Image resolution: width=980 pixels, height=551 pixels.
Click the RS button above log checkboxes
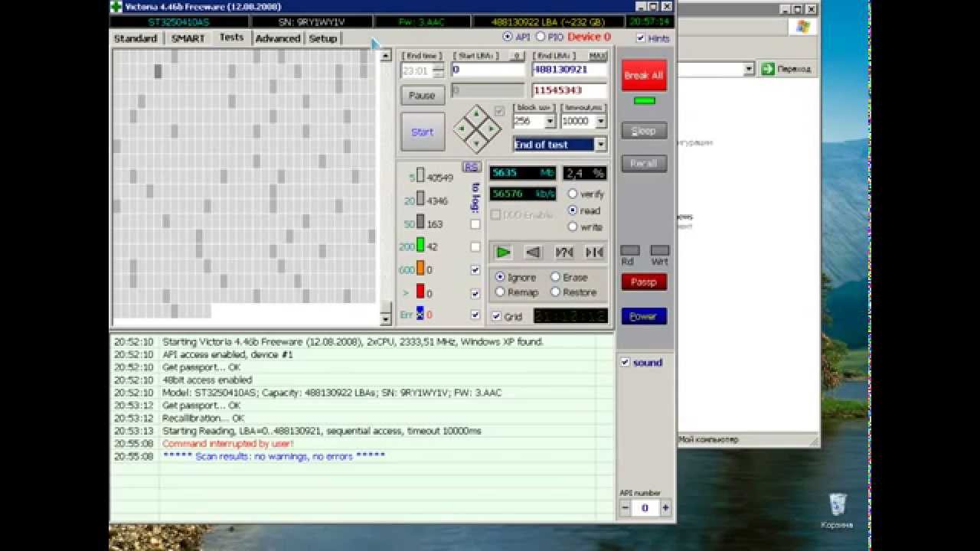[x=471, y=167]
